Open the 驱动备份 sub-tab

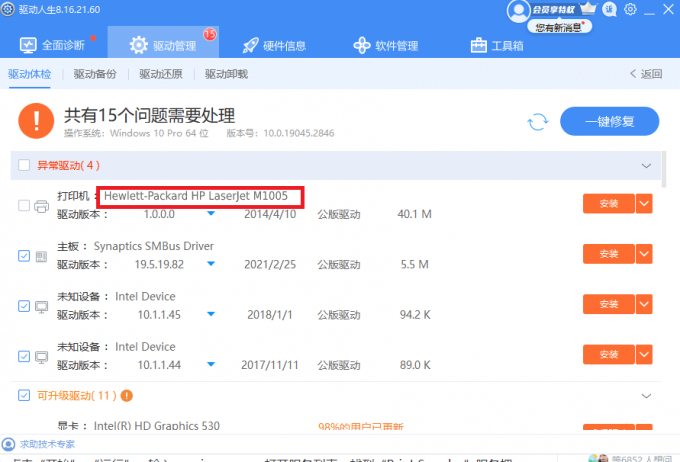pos(95,74)
